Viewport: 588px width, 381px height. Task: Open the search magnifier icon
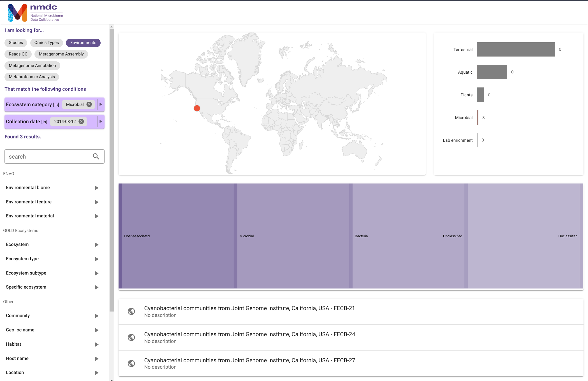pyautogui.click(x=96, y=156)
